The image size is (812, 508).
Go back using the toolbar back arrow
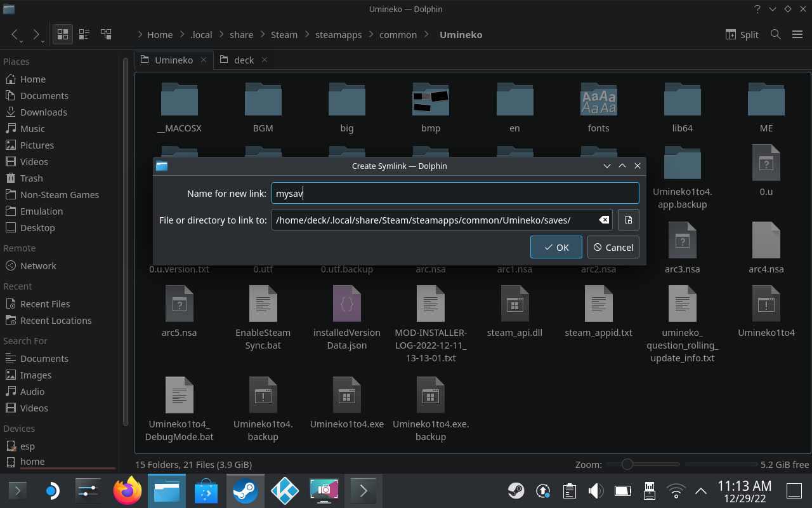click(15, 34)
